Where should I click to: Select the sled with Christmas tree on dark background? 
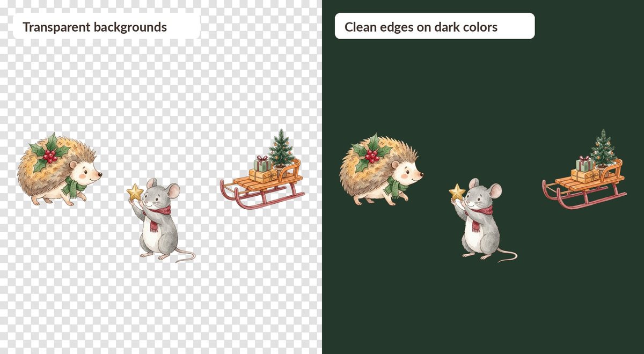pyautogui.click(x=584, y=169)
